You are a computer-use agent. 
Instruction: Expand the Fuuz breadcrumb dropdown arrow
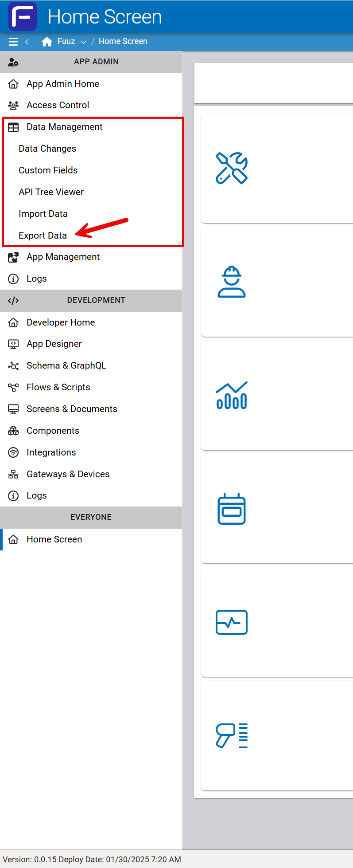83,42
